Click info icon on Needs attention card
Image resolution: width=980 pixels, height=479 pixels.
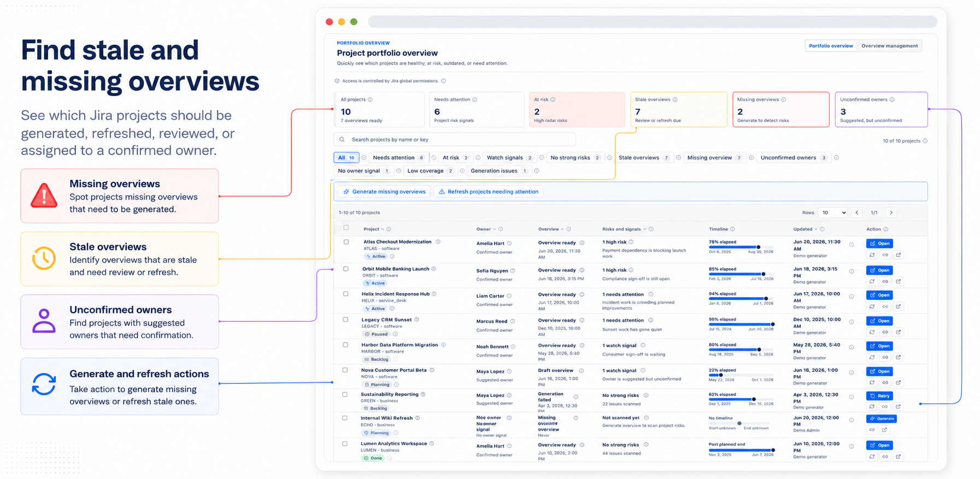[474, 99]
